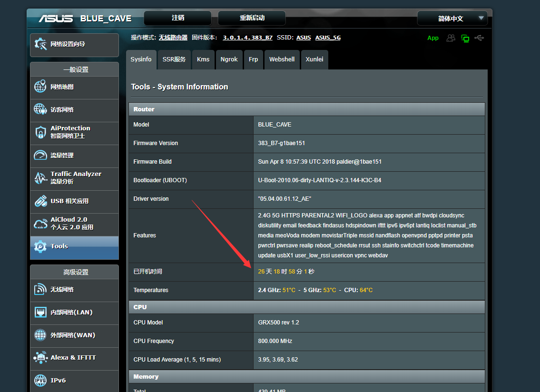This screenshot has width=540, height=392.
Task: Click the Router section header
Action: pos(307,109)
